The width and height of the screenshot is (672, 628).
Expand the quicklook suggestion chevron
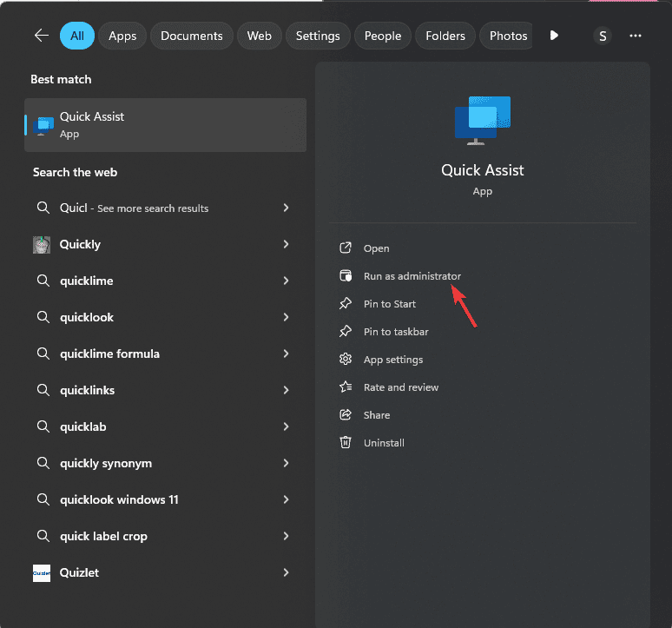(x=286, y=317)
